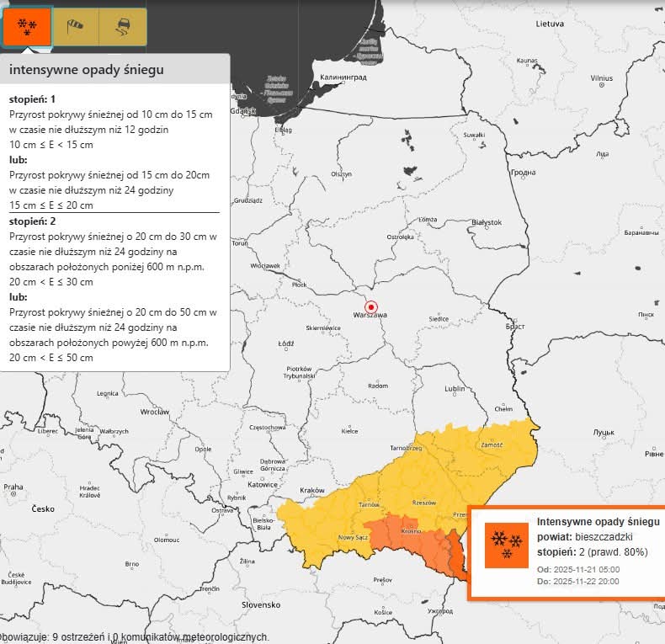Click the red Warszawa capital marker
Image resolution: width=665 pixels, height=644 pixels.
(371, 306)
